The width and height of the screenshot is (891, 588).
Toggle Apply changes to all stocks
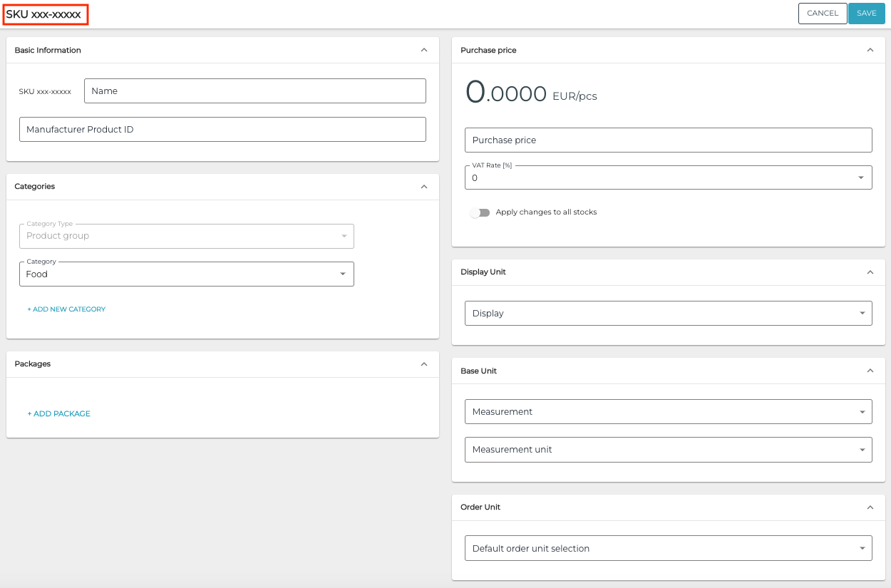click(x=480, y=212)
